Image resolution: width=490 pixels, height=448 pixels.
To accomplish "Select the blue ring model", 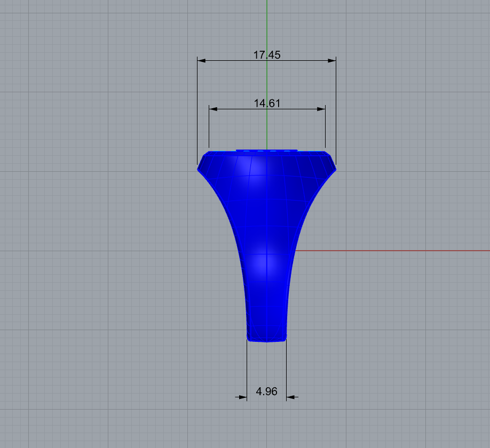I will coord(266,246).
